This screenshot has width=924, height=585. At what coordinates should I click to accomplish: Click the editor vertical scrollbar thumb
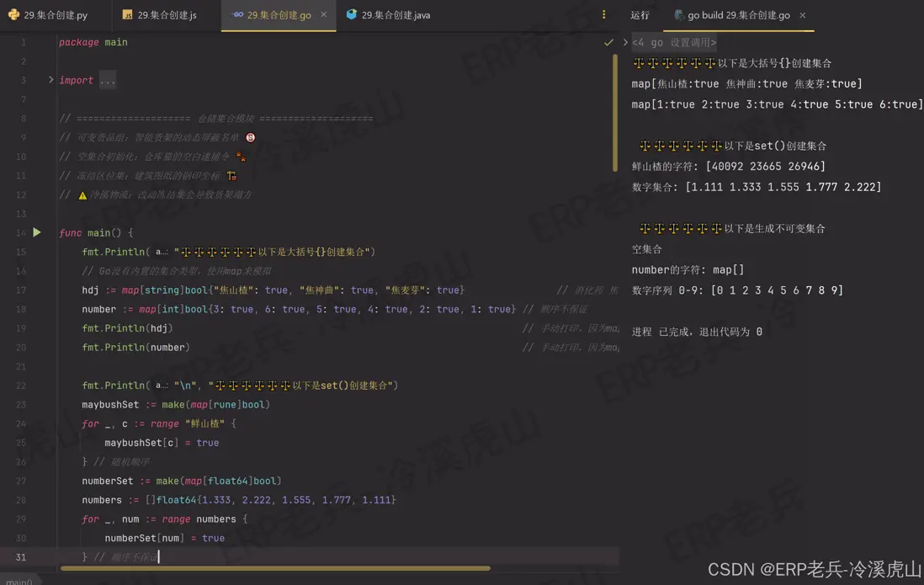point(615,112)
